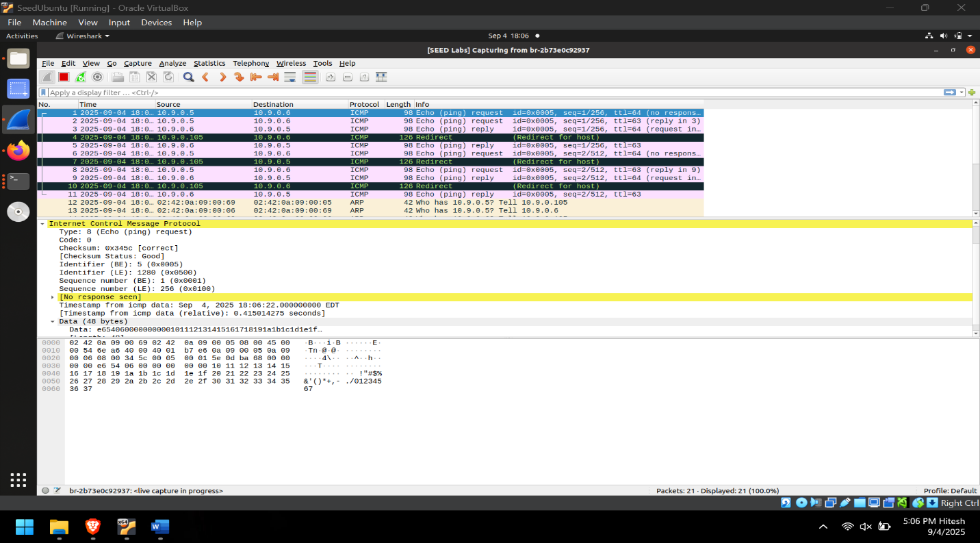Viewport: 980px width, 543px height.
Task: Open Firefox from the Ubuntu dock
Action: [18, 150]
